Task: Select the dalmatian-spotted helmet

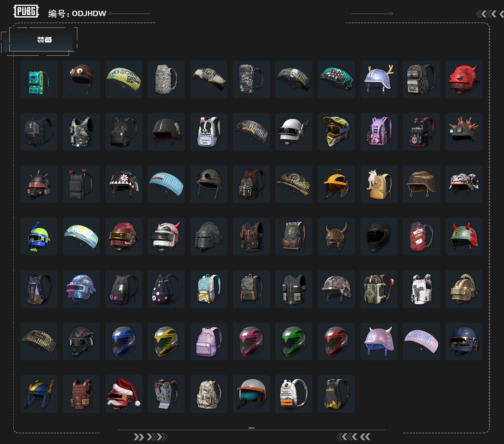Action: tap(464, 184)
